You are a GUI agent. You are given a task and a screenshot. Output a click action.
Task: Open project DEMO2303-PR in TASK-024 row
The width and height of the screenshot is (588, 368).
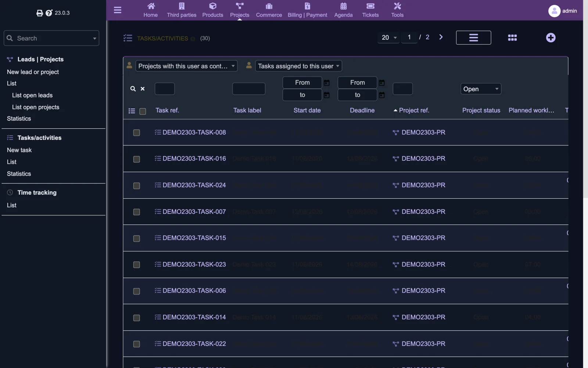[423, 185]
